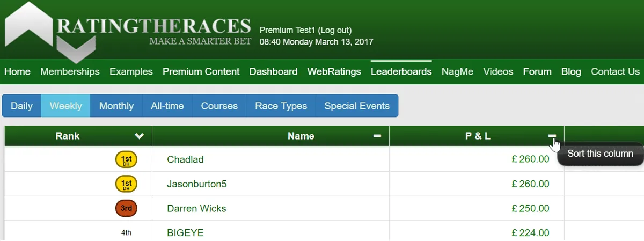Sort the P & L column using its dash icon
The image size is (644, 241).
click(552, 136)
